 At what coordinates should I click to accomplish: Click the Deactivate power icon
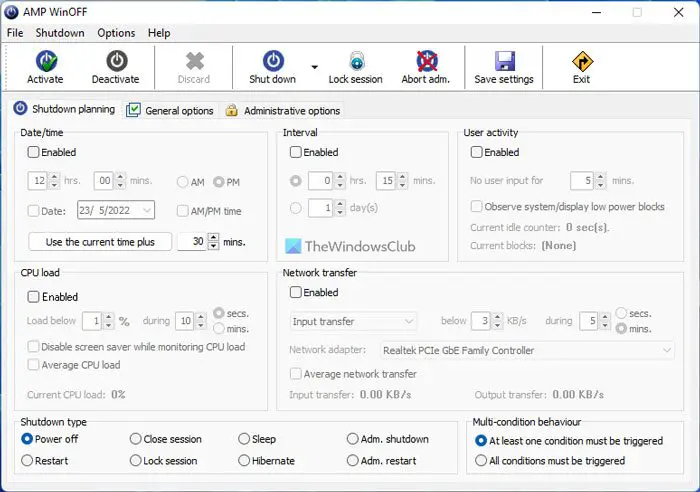click(117, 61)
